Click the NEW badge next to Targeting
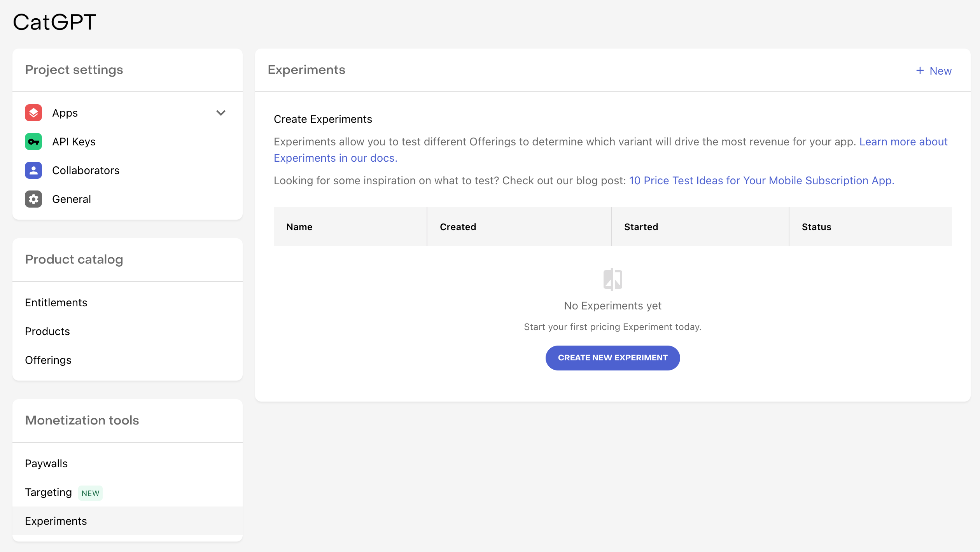 click(x=90, y=493)
